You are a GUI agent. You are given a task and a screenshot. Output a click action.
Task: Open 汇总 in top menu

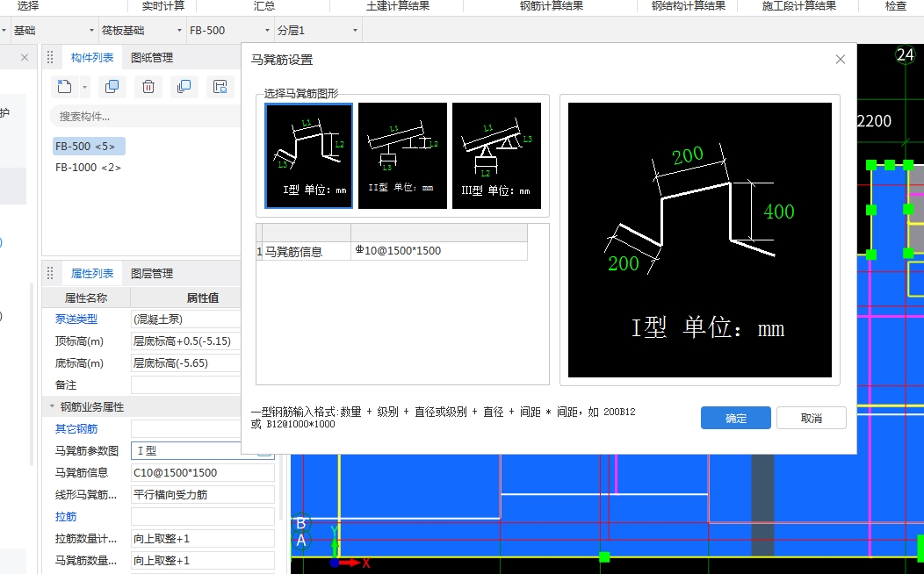point(264,6)
